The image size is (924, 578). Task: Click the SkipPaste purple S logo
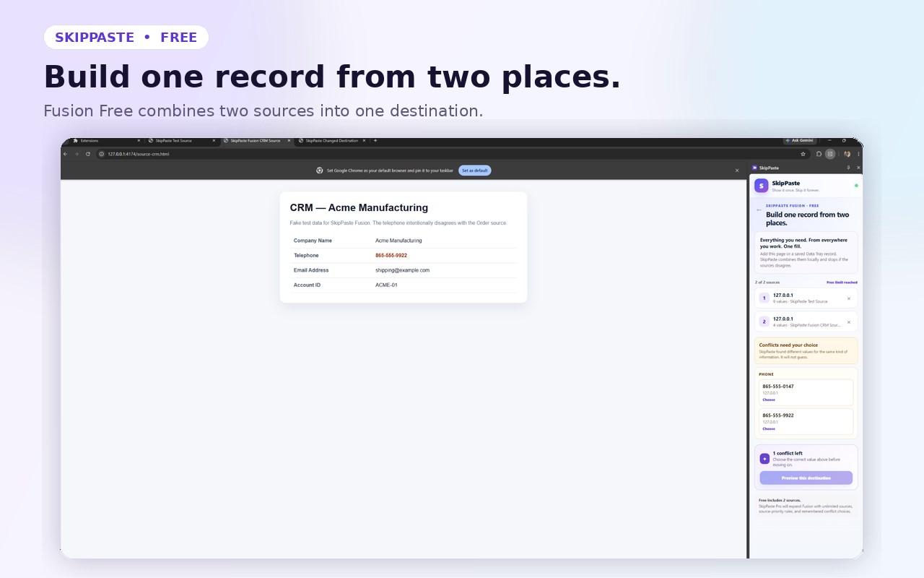click(762, 186)
